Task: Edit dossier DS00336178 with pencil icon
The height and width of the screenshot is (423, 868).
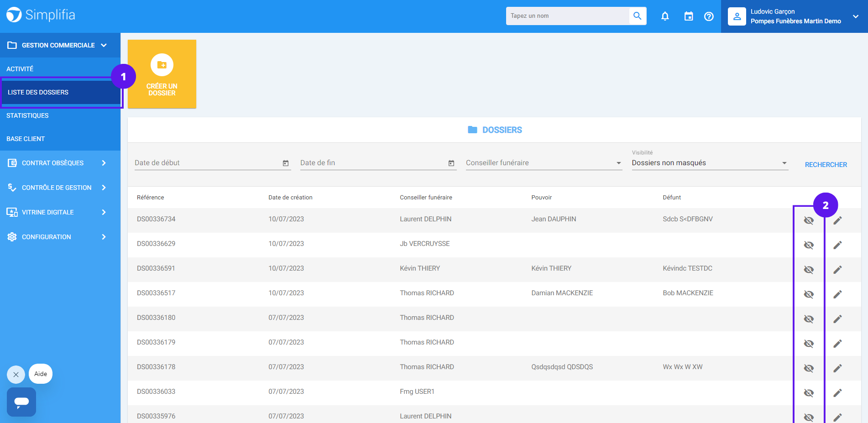Action: 837,368
